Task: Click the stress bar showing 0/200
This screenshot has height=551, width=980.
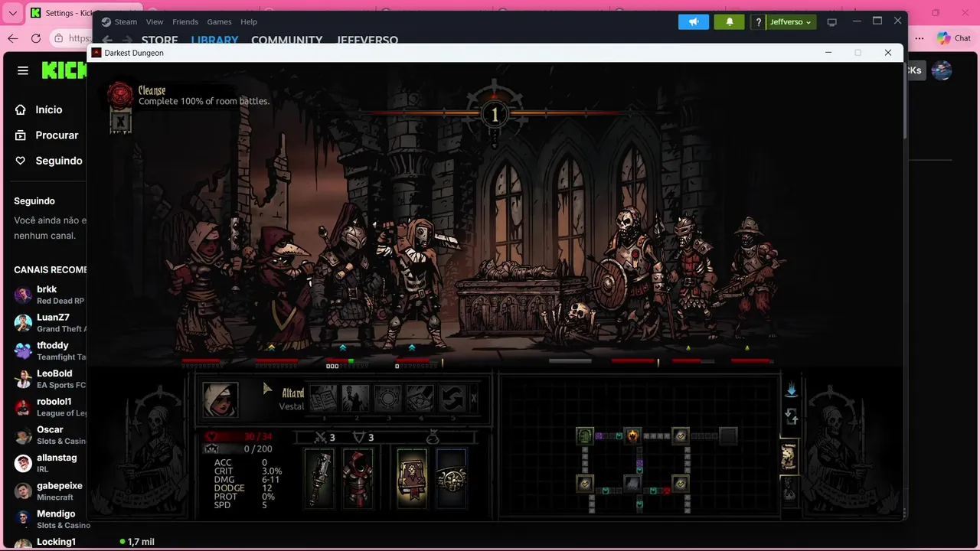Action: click(239, 449)
